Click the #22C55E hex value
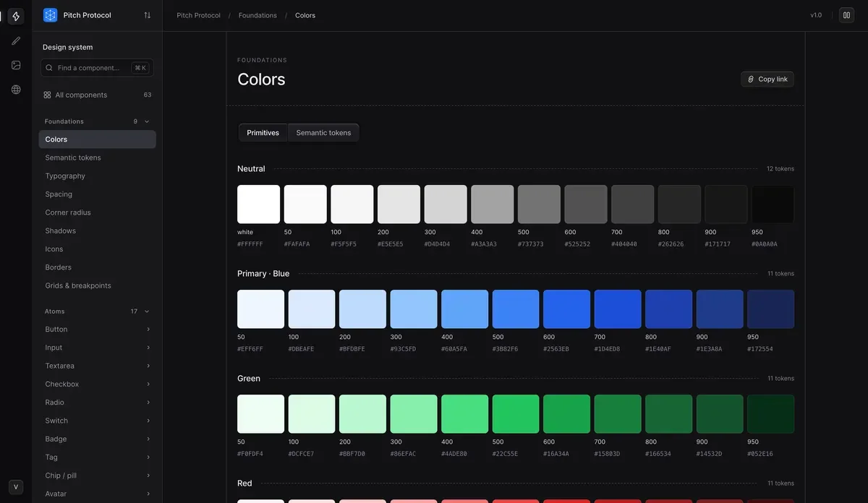This screenshot has width=868, height=503. (505, 454)
